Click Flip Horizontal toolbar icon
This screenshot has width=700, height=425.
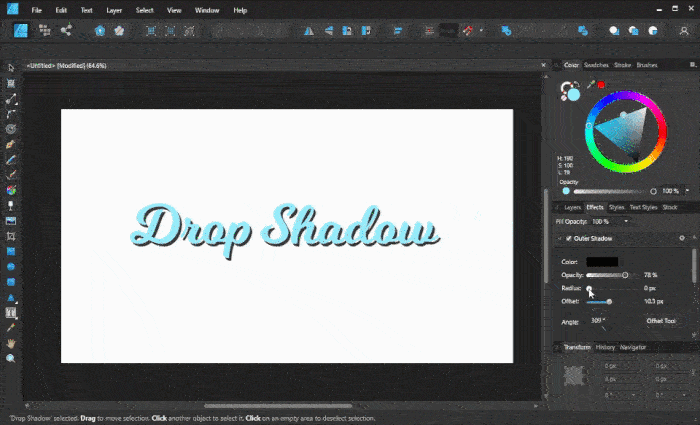309,31
